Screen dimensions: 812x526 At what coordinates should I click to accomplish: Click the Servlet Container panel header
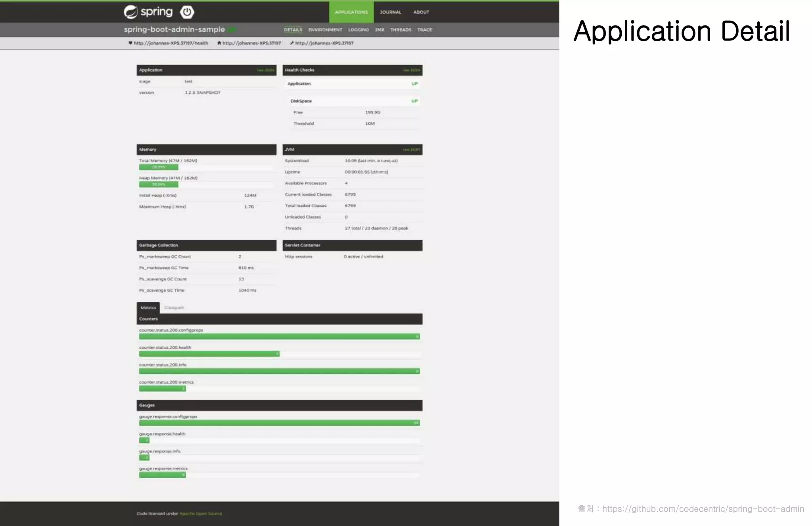(352, 245)
